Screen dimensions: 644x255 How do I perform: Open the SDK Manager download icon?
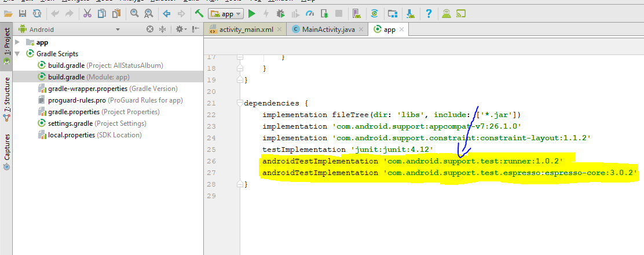pos(410,13)
